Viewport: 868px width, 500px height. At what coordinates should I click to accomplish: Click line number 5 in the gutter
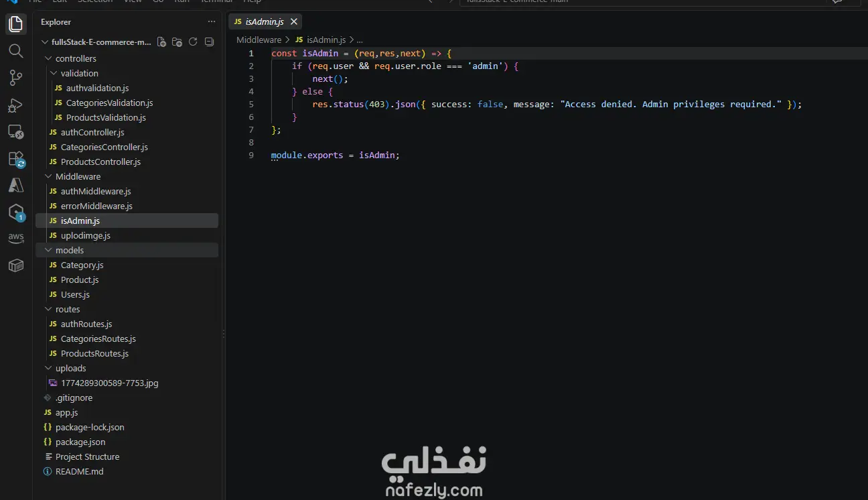click(251, 104)
